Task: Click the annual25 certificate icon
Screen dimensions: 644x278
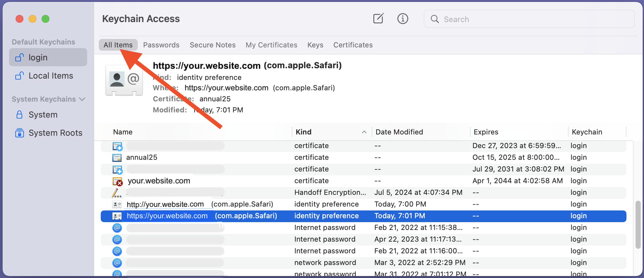Action: coord(117,158)
